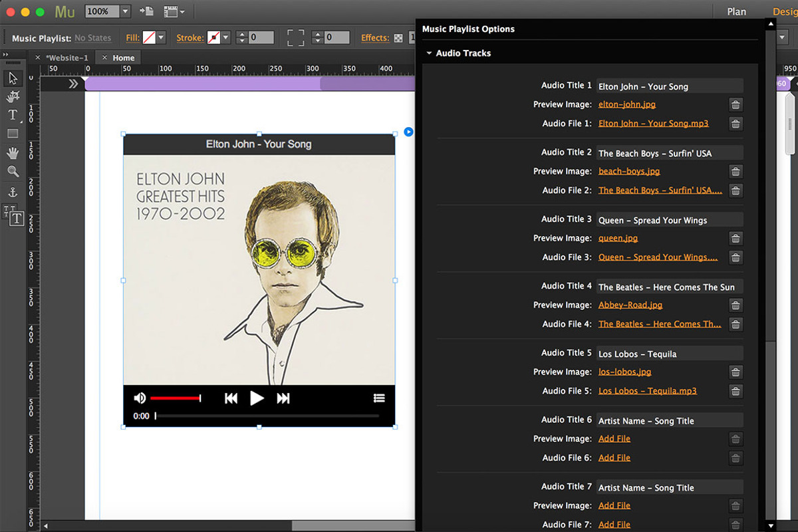Image resolution: width=798 pixels, height=532 pixels.
Task: Click stroke weight stepper arrows
Action: point(242,38)
